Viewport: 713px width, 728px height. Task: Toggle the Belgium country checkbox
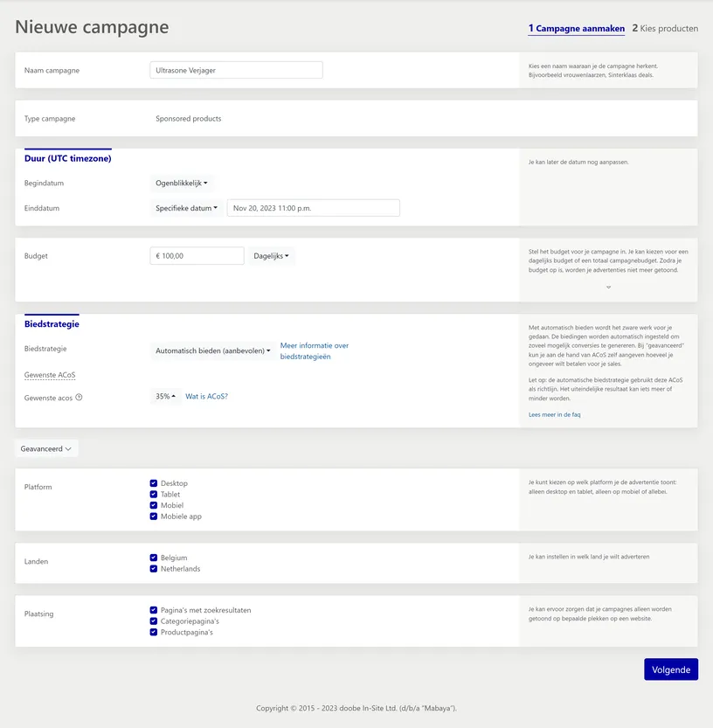[x=154, y=558]
